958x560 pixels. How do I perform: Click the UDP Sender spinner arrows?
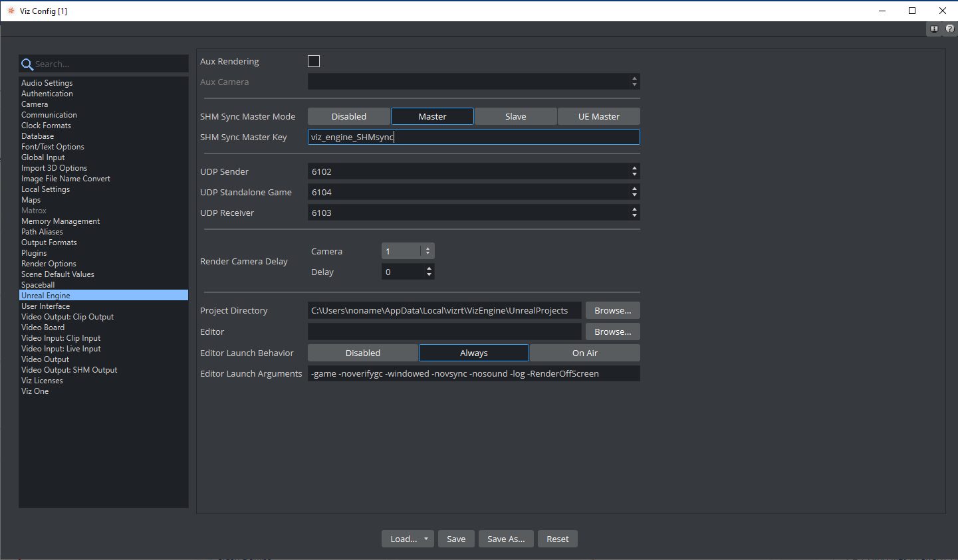point(634,171)
